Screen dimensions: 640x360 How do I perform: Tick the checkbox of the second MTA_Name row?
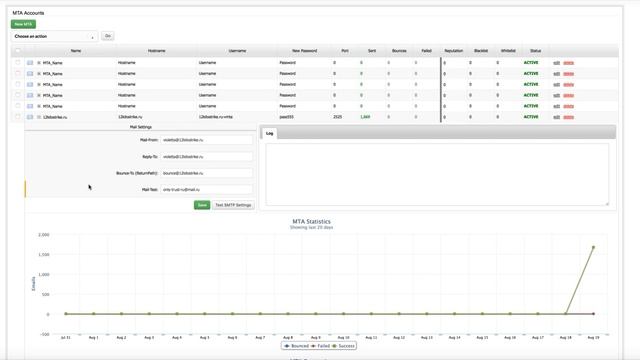click(18, 73)
